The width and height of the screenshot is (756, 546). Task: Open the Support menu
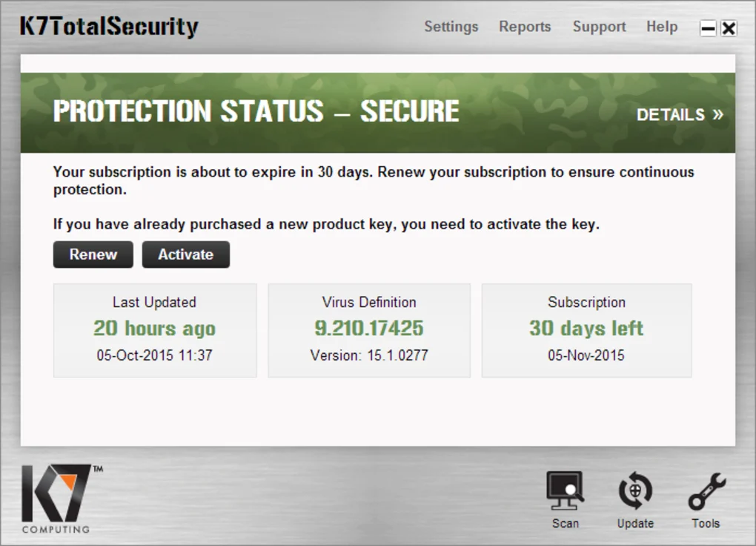(599, 27)
